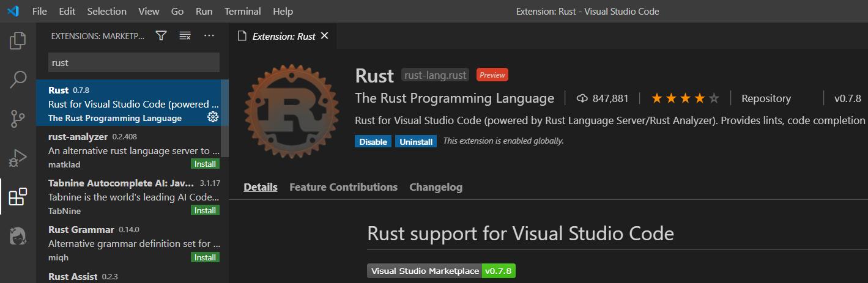Select rust-analyzer in extensions list
The width and height of the screenshot is (868, 283).
coord(132,149)
